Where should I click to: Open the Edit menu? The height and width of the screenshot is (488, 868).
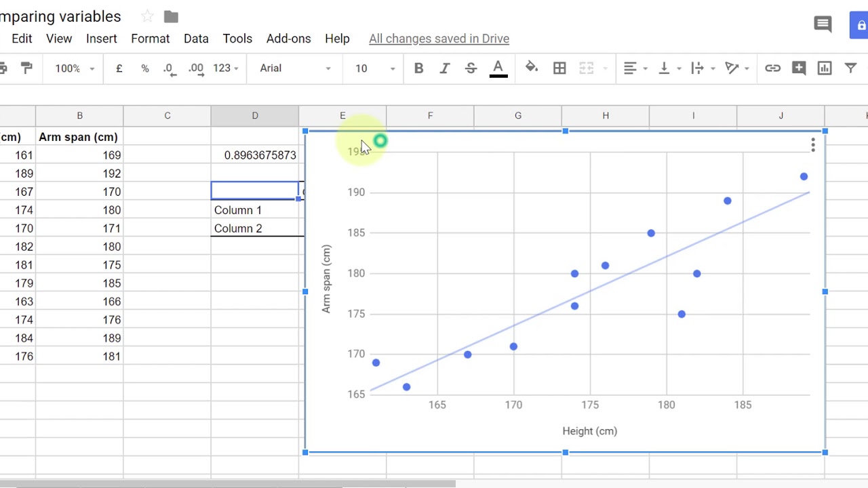pos(22,39)
